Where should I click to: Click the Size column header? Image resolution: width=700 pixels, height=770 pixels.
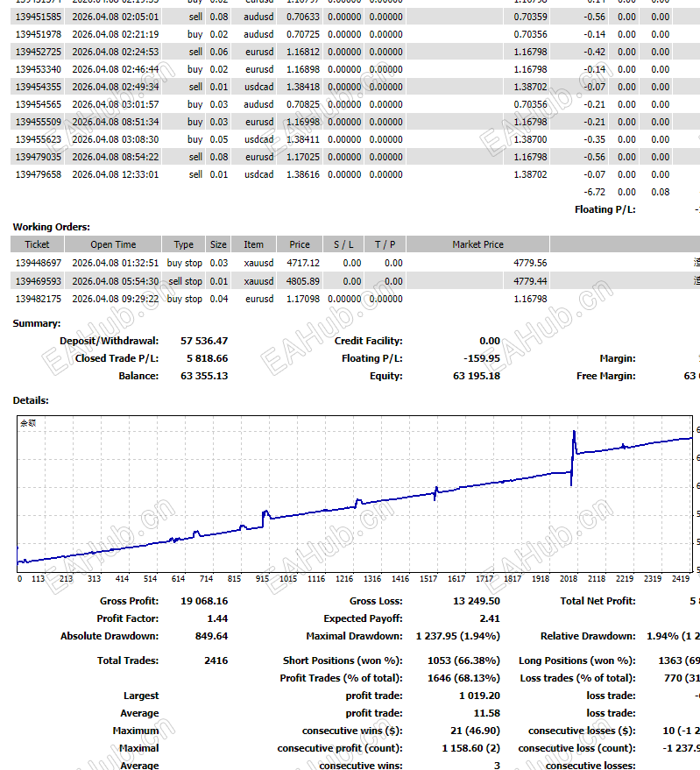click(x=218, y=244)
